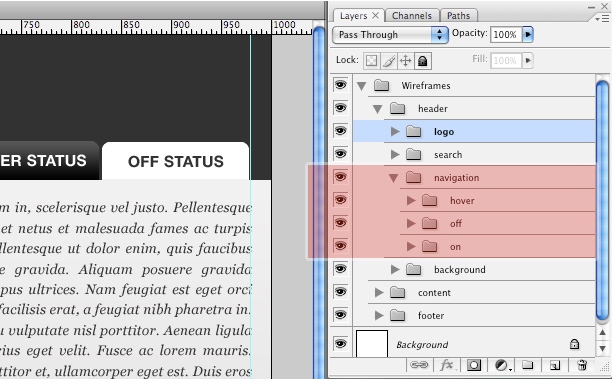The height and width of the screenshot is (379, 612).
Task: Create new fill or adjustment layer
Action: [502, 365]
